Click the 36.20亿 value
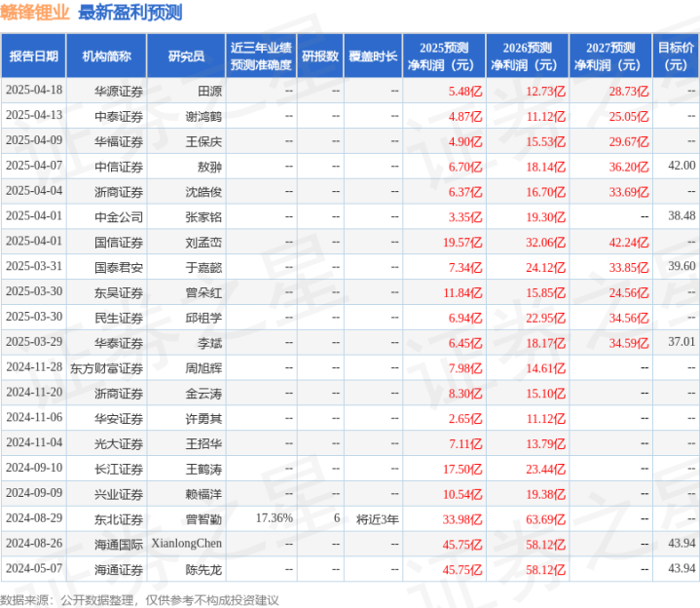Screen dimensions: 700x608 [629, 167]
